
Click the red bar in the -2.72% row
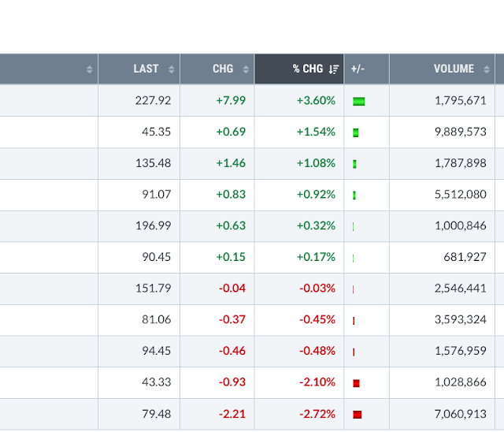pos(357,415)
